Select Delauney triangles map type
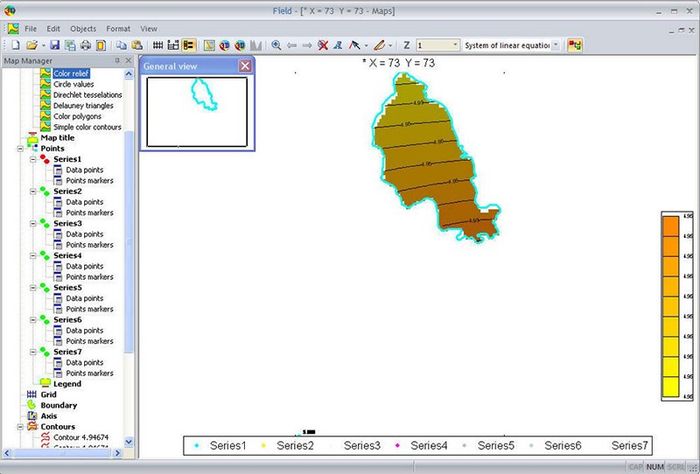 83,105
